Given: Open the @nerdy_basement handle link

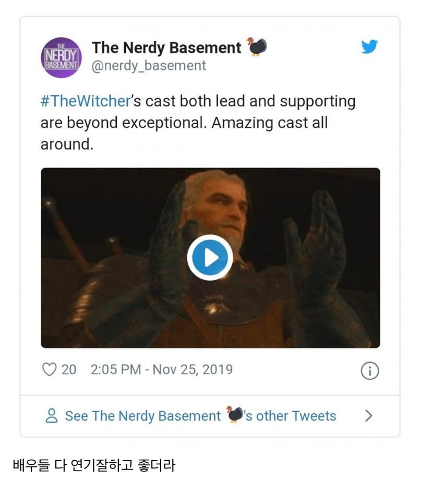Looking at the screenshot, I should [149, 66].
